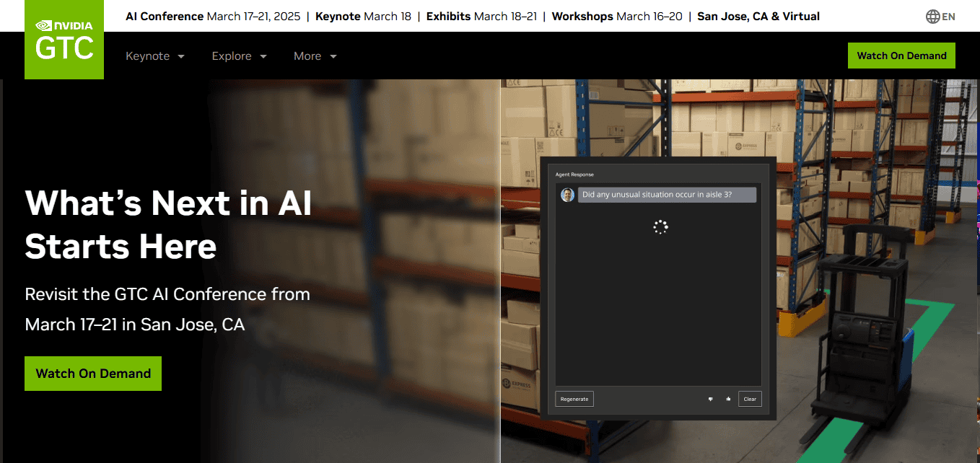This screenshot has width=980, height=463.
Task: Expand the More dropdown menu
Action: click(x=315, y=56)
